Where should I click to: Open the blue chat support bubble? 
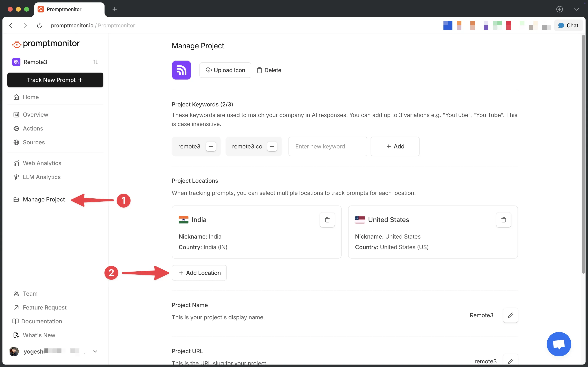[559, 344]
